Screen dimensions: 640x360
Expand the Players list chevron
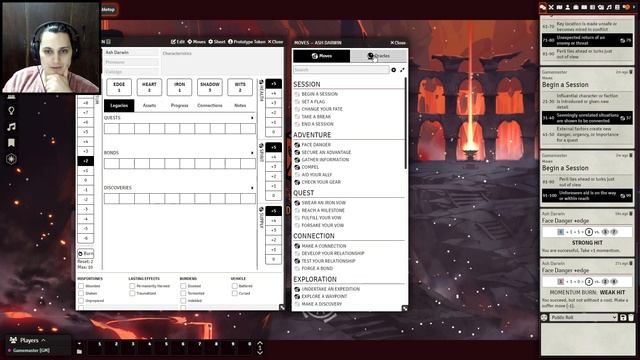tap(43, 340)
